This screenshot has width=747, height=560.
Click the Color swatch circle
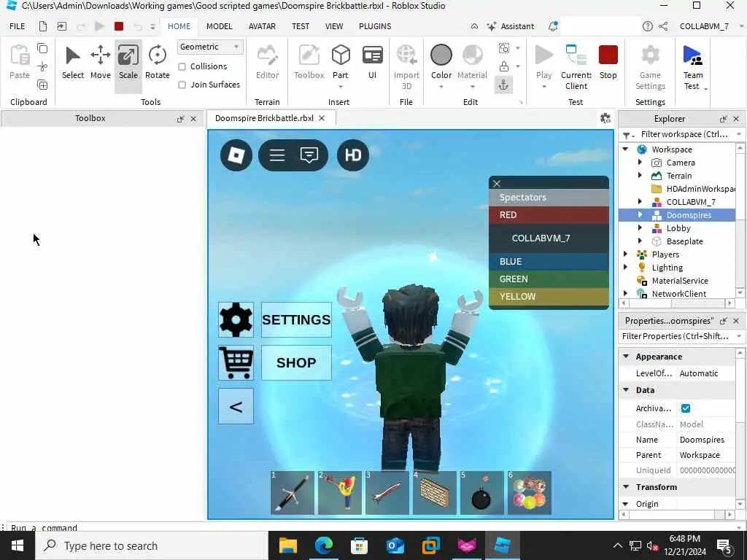click(441, 55)
